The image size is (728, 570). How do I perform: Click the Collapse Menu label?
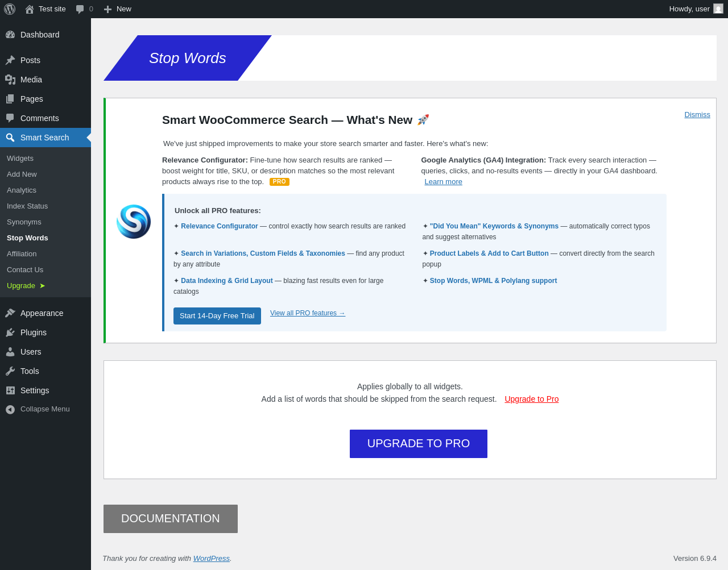click(45, 409)
